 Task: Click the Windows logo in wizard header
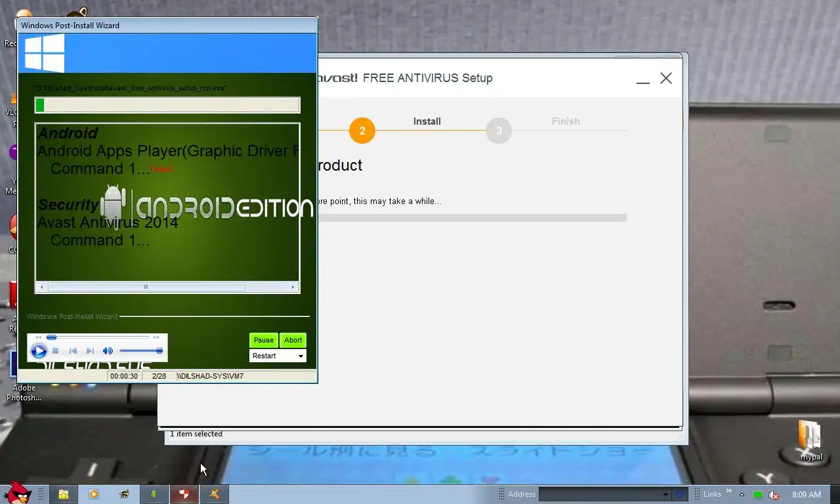pos(45,53)
